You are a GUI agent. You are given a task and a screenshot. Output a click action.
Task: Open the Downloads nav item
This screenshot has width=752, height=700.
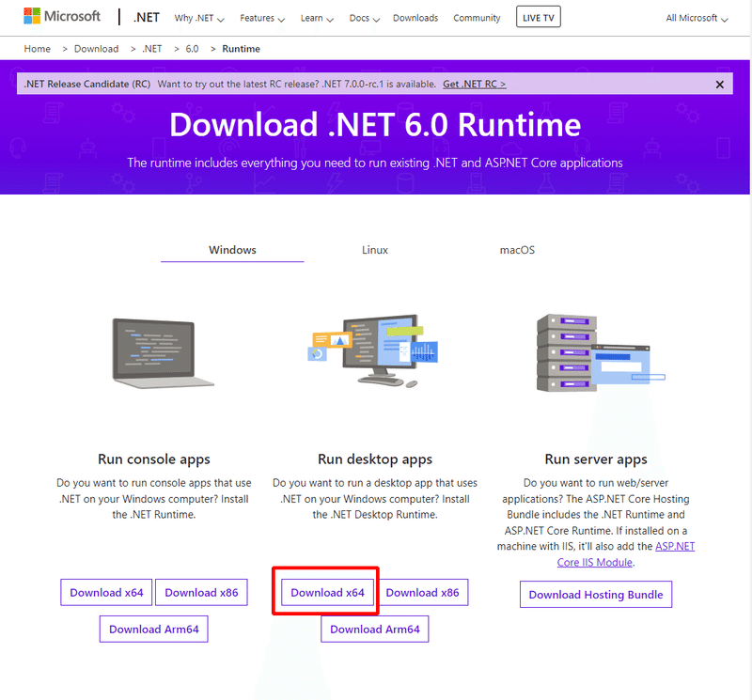tap(415, 18)
